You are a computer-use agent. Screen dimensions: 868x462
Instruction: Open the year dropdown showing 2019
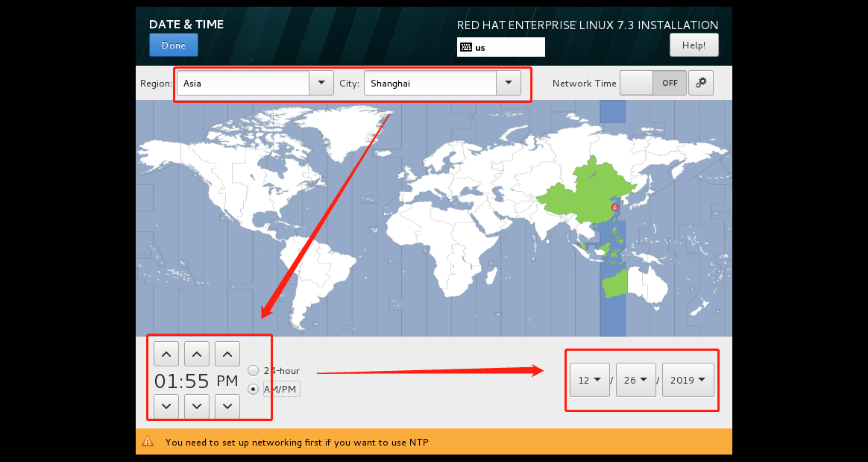[x=688, y=380]
